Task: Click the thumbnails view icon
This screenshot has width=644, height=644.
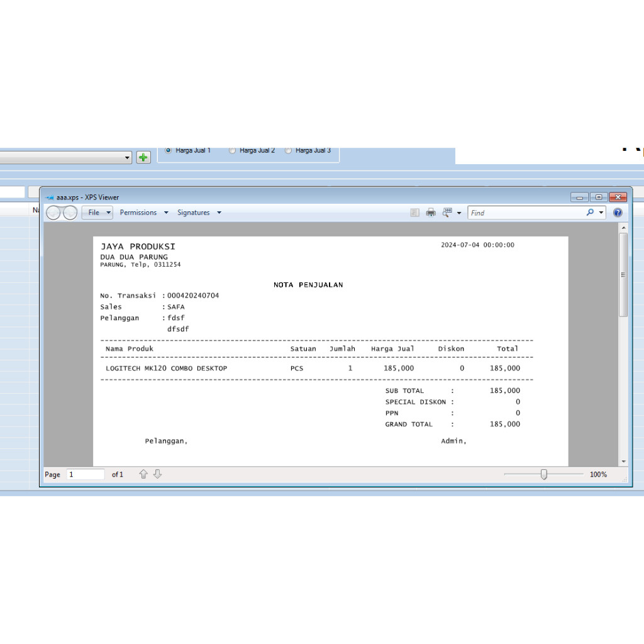Action: coord(414,213)
